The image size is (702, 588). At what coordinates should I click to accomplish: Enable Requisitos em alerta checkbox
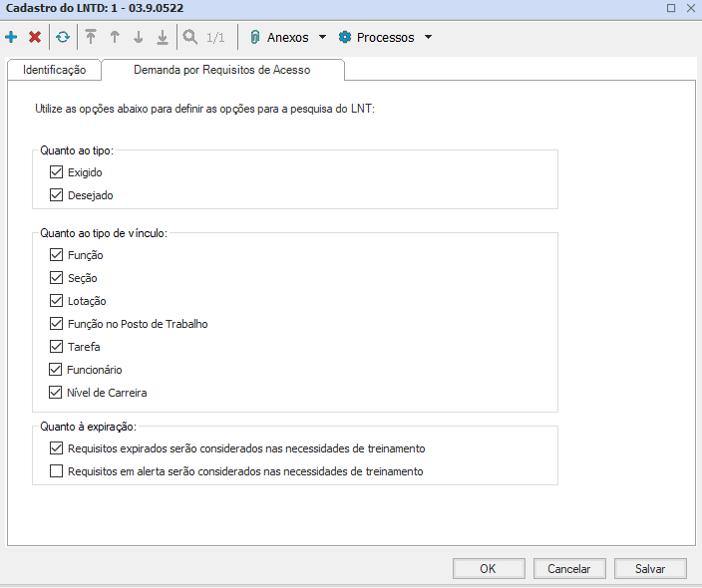pyautogui.click(x=56, y=471)
